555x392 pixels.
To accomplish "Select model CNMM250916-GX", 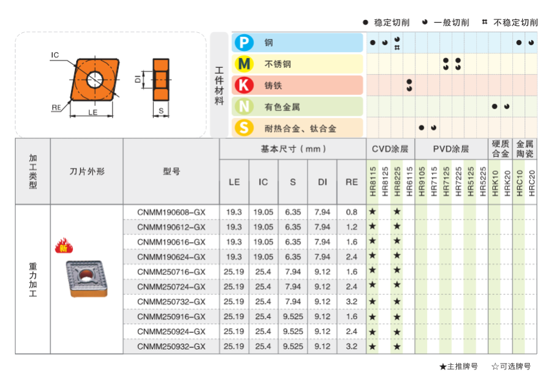I will [x=171, y=316].
